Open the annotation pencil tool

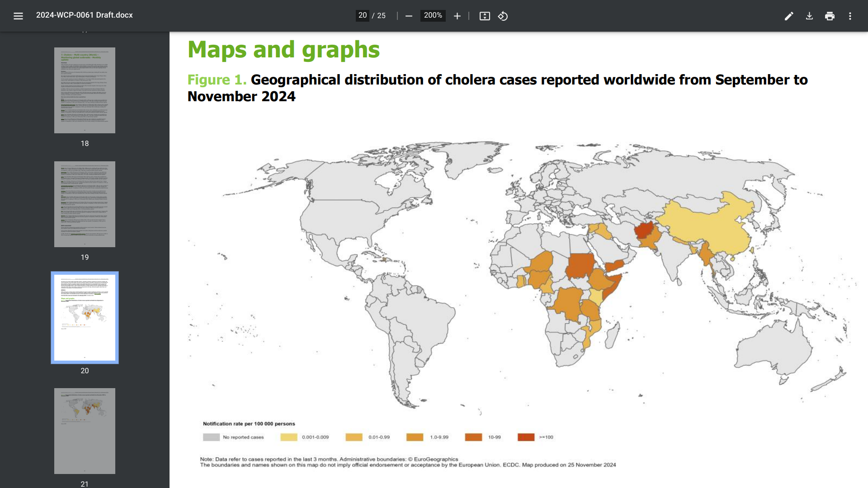[789, 16]
